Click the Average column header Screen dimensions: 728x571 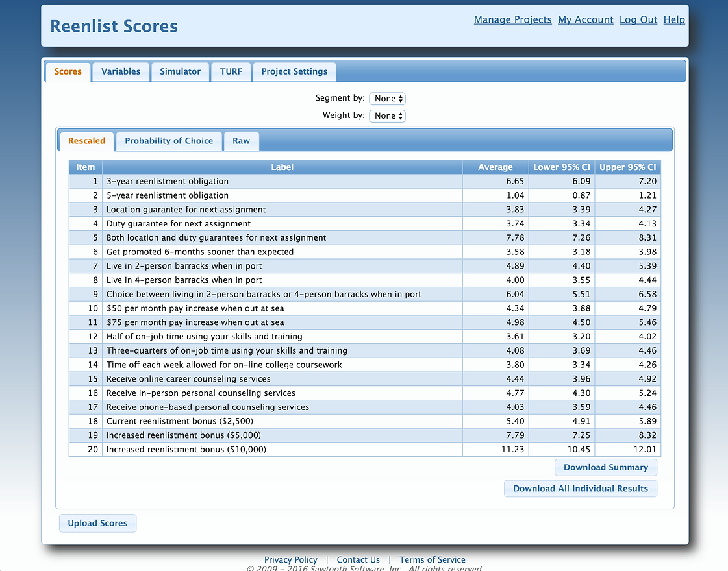click(495, 167)
